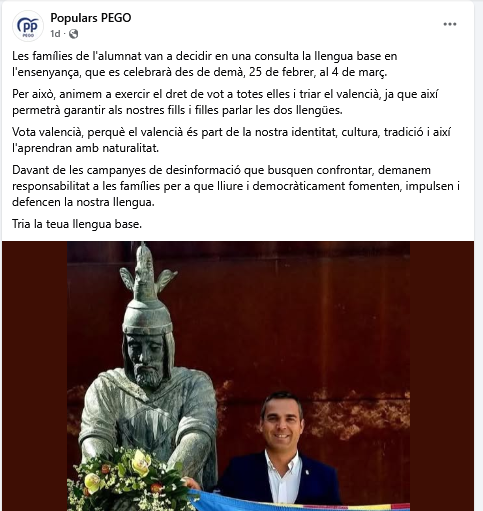Click the pin on man's jacket lapel
483x511 pixels.
[x=307, y=472]
